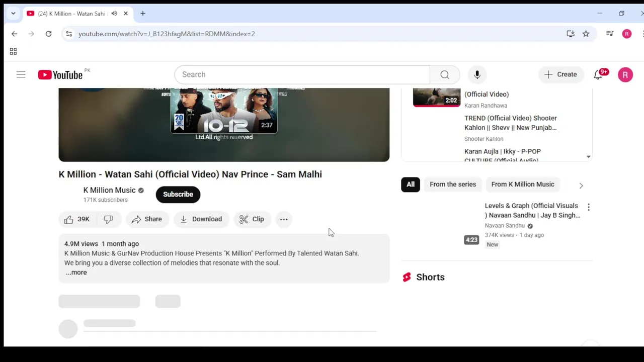Bookmark this page with star icon
This screenshot has height=362, width=644.
586,34
